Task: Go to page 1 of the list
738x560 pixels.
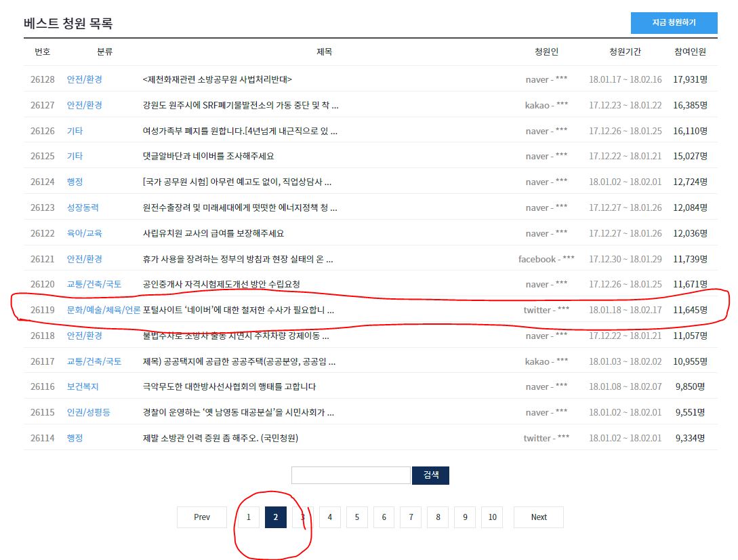Action: pos(249,517)
